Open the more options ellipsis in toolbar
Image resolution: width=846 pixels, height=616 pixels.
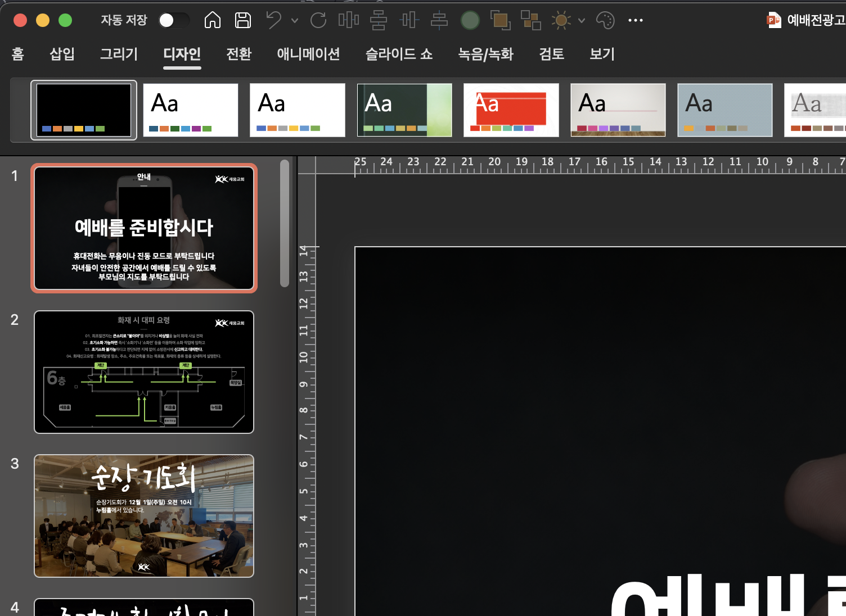636,20
